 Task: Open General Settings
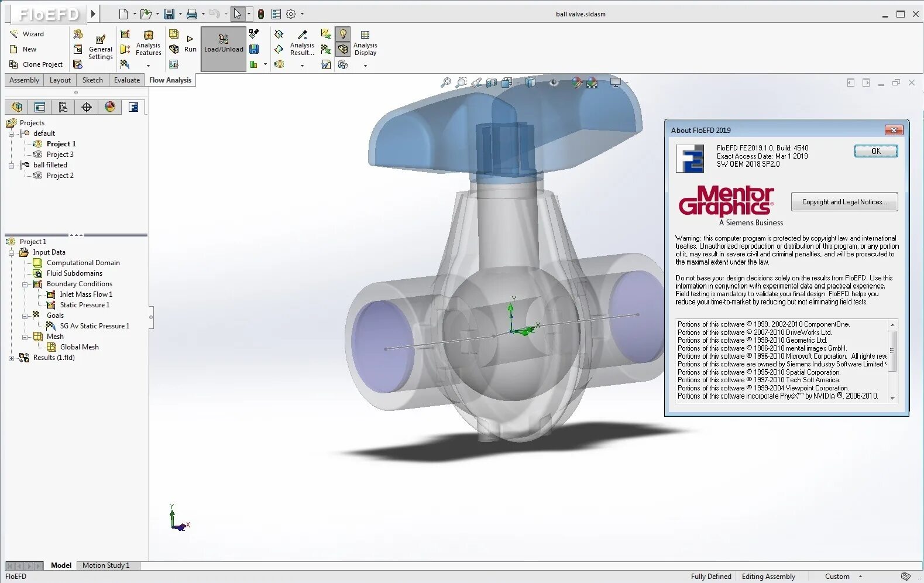101,47
